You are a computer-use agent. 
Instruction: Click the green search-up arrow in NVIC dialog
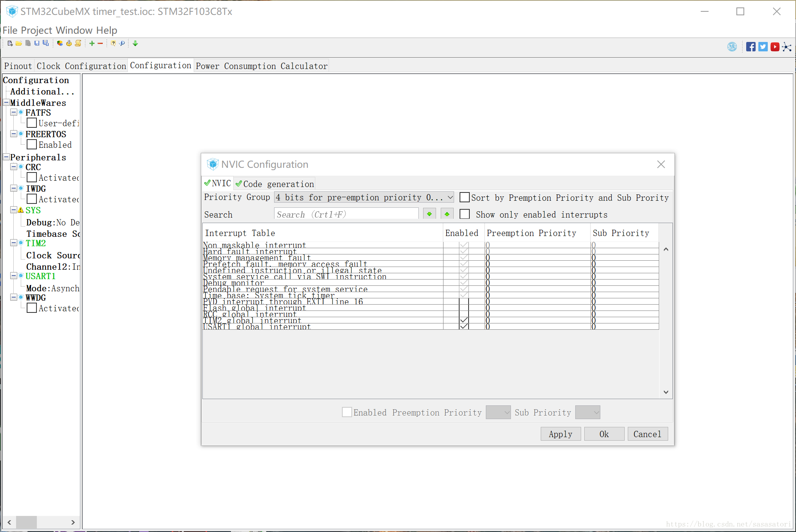point(447,214)
